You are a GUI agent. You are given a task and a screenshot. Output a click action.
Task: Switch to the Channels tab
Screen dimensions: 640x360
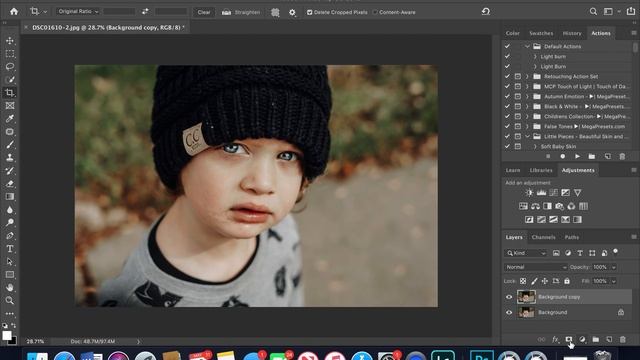point(543,237)
